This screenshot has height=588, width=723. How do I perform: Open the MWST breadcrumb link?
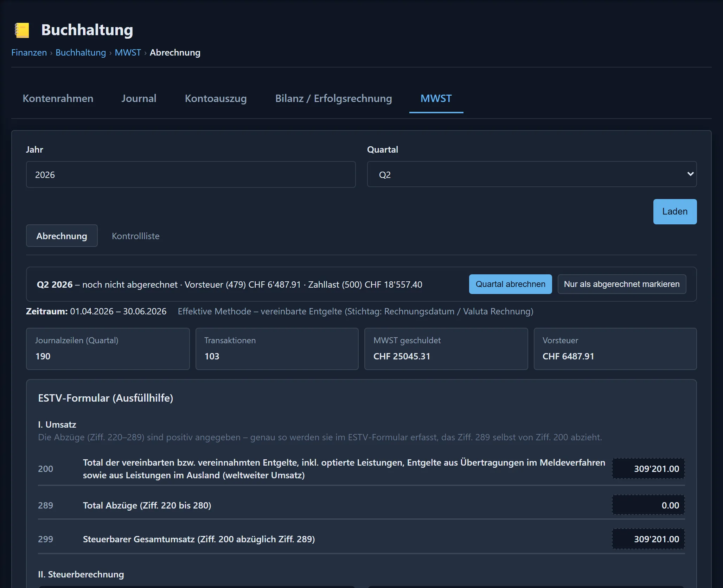128,52
